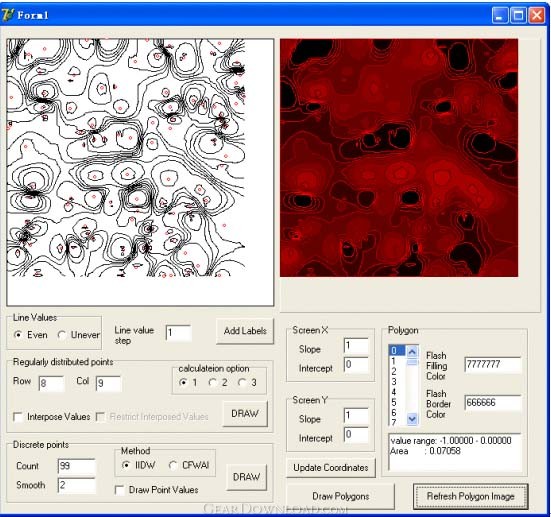The height and width of the screenshot is (517, 551).
Task: Click Refresh Polygon Image button
Action: pos(471,496)
